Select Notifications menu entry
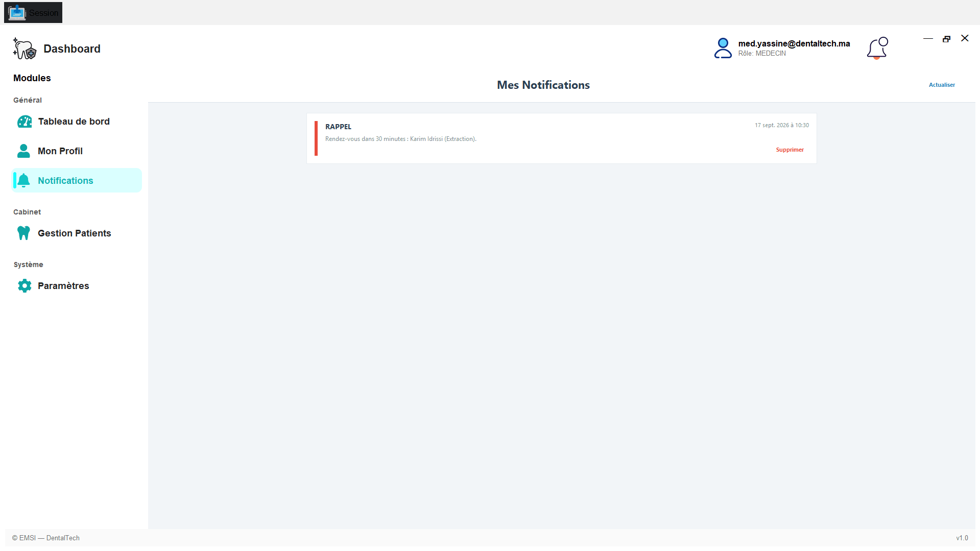The width and height of the screenshot is (980, 551). click(x=77, y=181)
